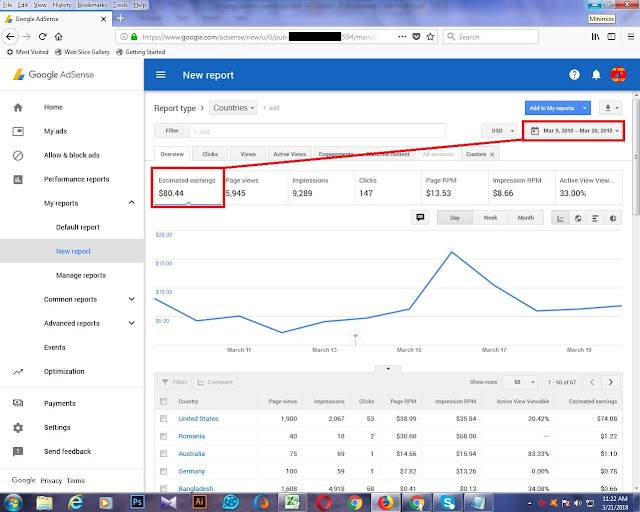Tick the United States row checkbox
This screenshot has width=640, height=512.
[x=164, y=419]
